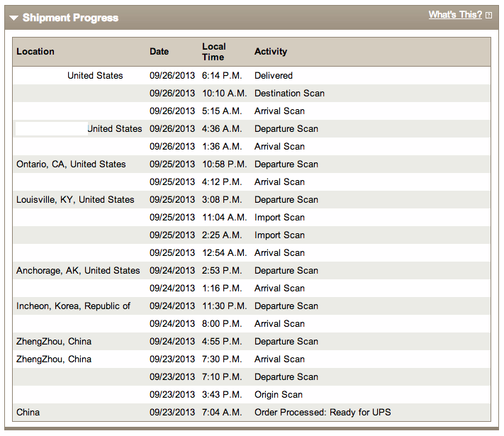
Task: Click Order Processed: Ready for UPS entry
Action: point(323,412)
